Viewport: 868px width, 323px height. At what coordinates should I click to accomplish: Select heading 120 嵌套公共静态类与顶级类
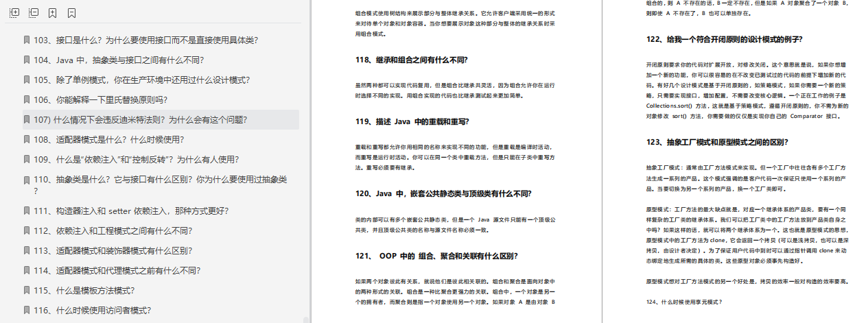pos(443,193)
